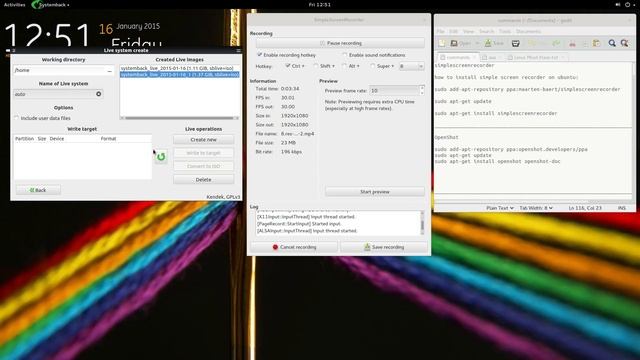
Task: Click the Kendek, GPLv3 label in Systemback
Action: tap(223, 197)
